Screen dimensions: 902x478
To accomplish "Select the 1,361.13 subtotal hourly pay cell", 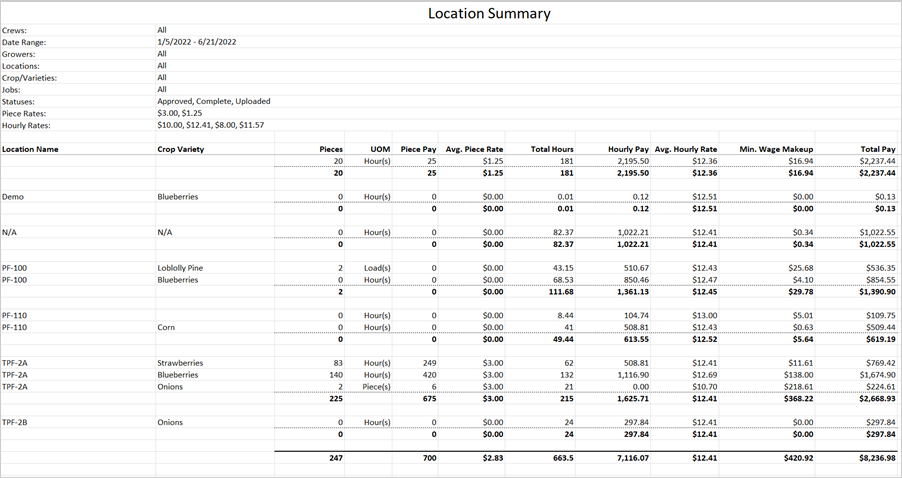I will coord(632,292).
